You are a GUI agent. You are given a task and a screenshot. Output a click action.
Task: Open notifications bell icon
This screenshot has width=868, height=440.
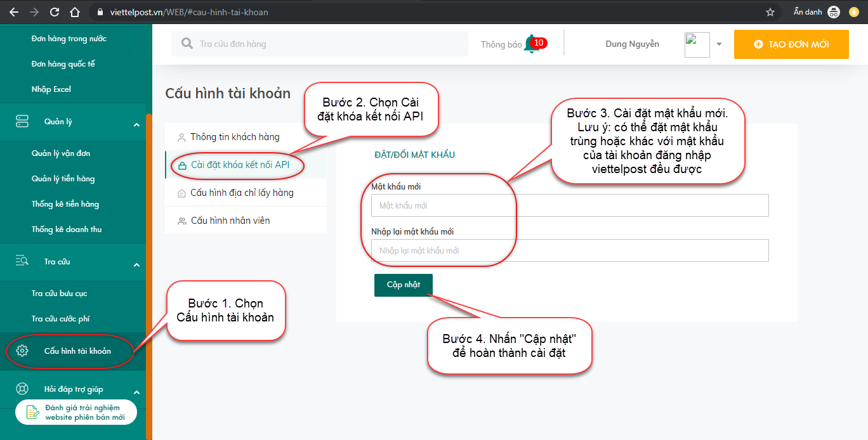[531, 44]
